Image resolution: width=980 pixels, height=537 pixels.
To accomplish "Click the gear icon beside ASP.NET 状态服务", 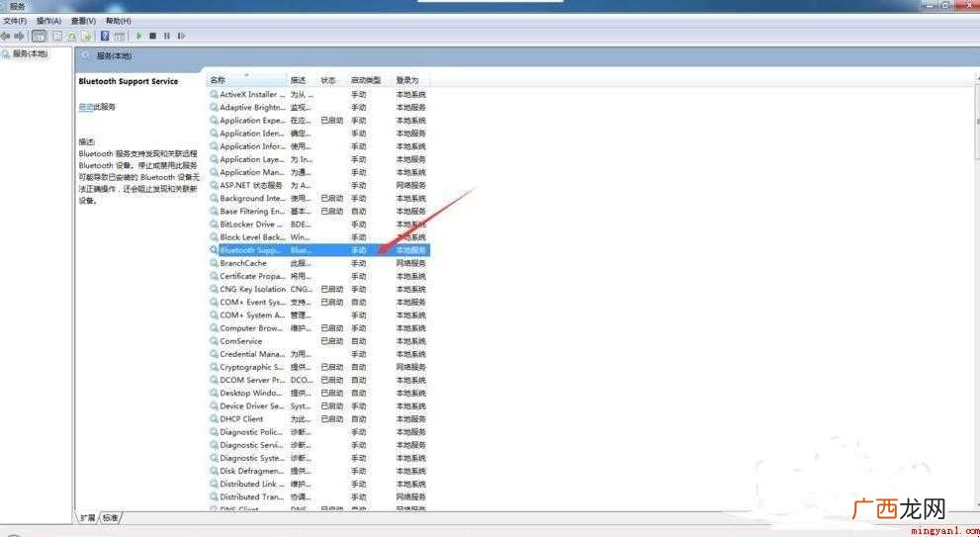I will pos(214,186).
